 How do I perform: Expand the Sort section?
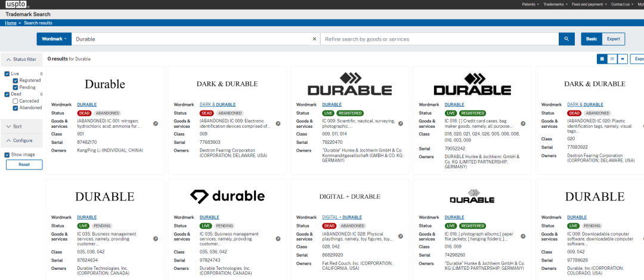point(21,126)
